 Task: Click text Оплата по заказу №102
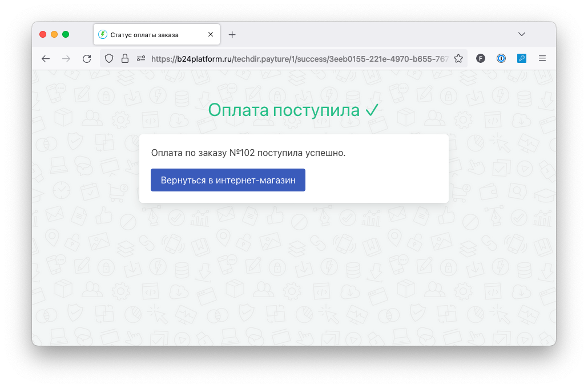(x=203, y=153)
